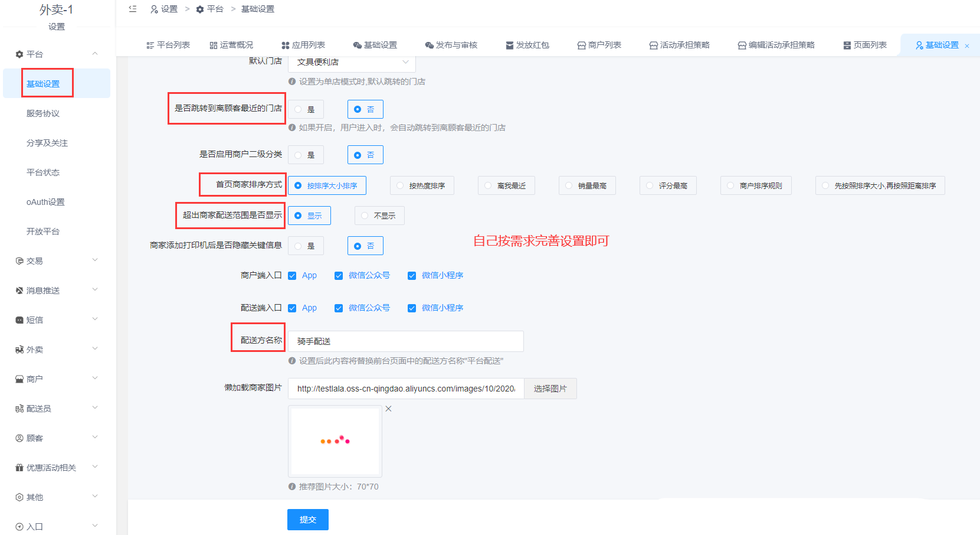Select 是 for 启用商户二级分类
This screenshot has height=535, width=980.
pos(306,155)
